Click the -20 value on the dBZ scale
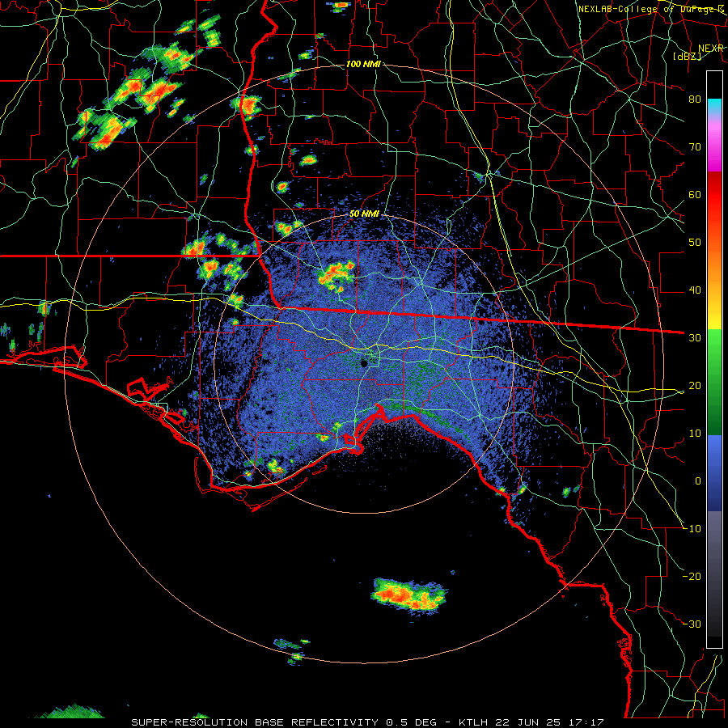Viewport: 728px width, 728px height. click(692, 576)
